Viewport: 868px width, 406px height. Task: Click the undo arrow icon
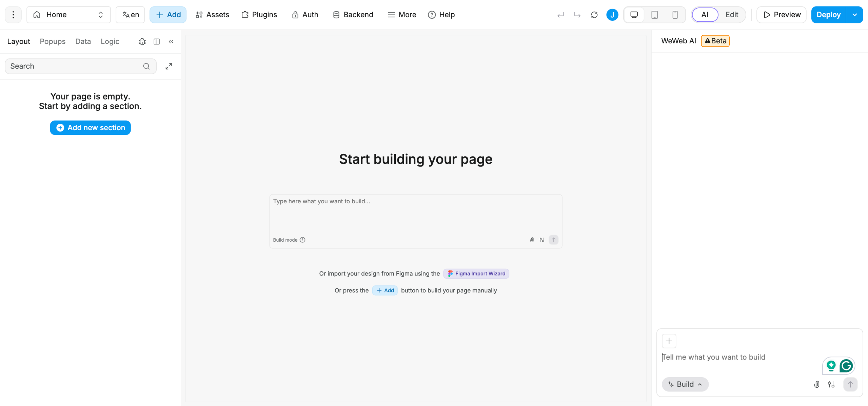point(560,15)
